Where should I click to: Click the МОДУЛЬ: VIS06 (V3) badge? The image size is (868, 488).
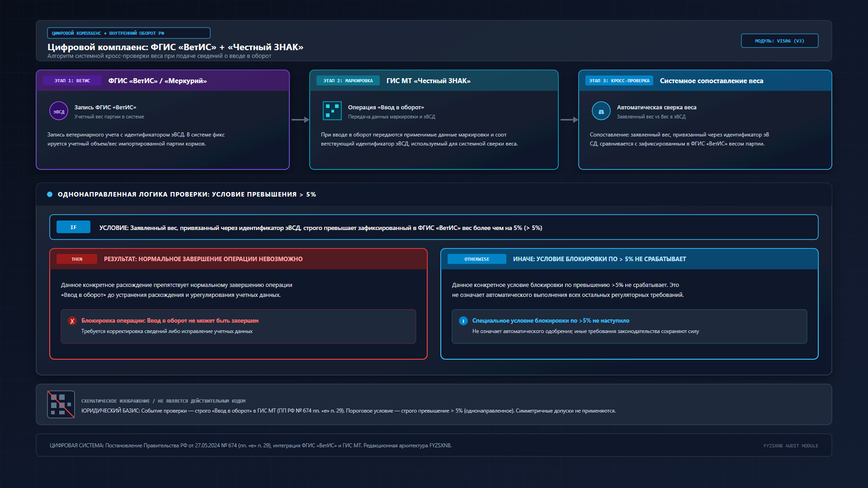point(780,41)
